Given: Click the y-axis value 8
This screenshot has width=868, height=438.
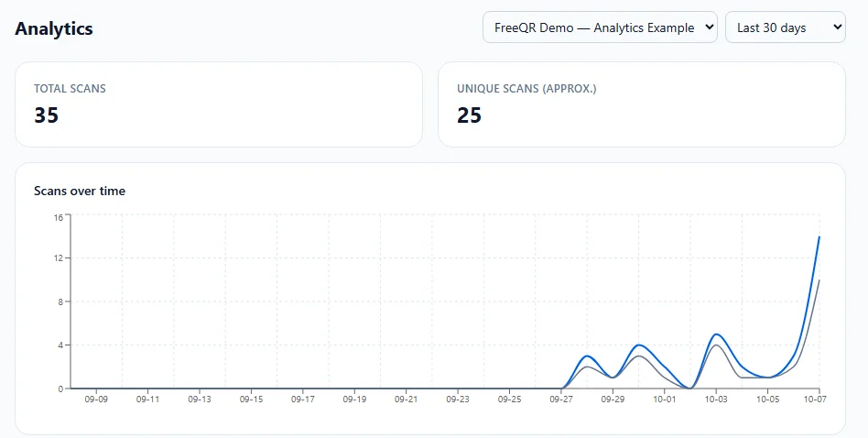Looking at the screenshot, I should tap(61, 301).
